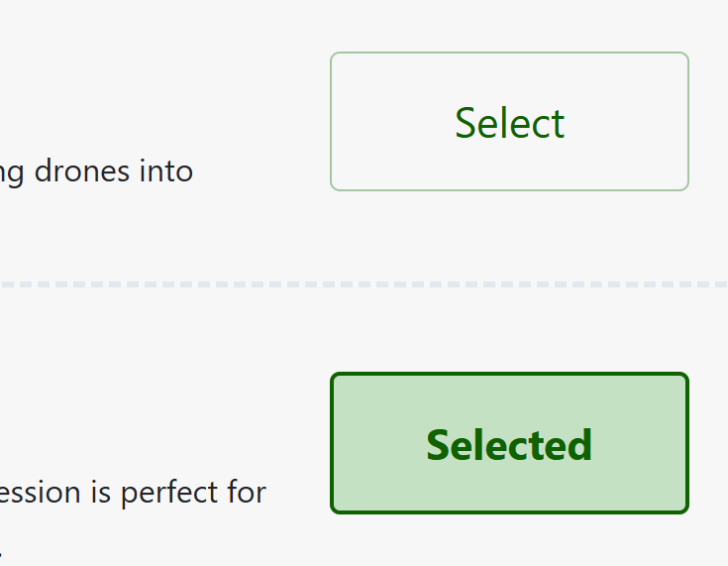This screenshot has width=728, height=566.
Task: Choose the session about drones via Select
Action: point(509,122)
